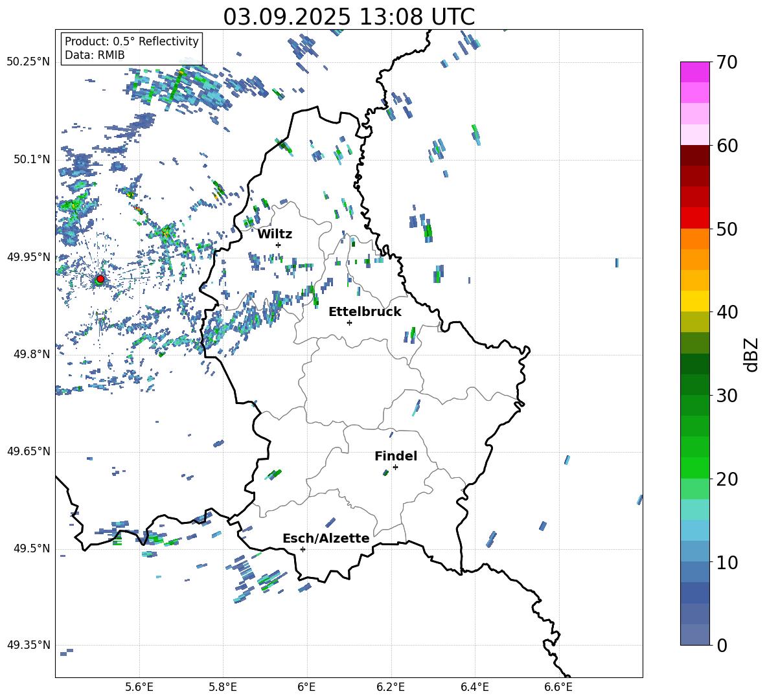Click latitude label 49.35°N
The height and width of the screenshot is (700, 767).
click(29, 645)
